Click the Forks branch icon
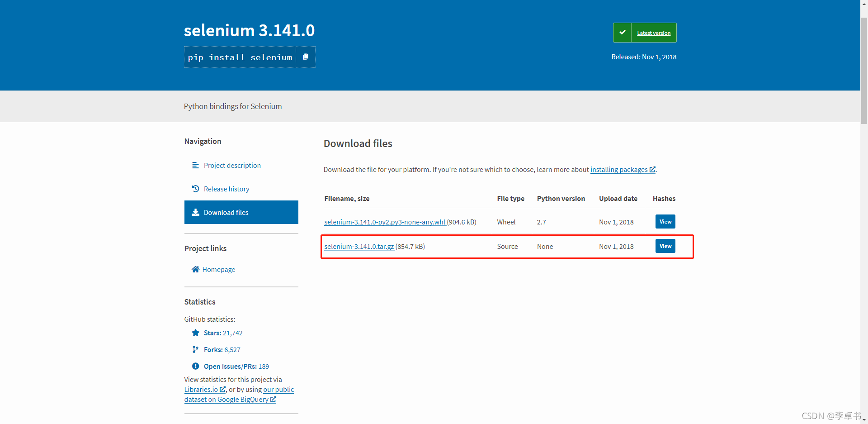 click(x=195, y=349)
